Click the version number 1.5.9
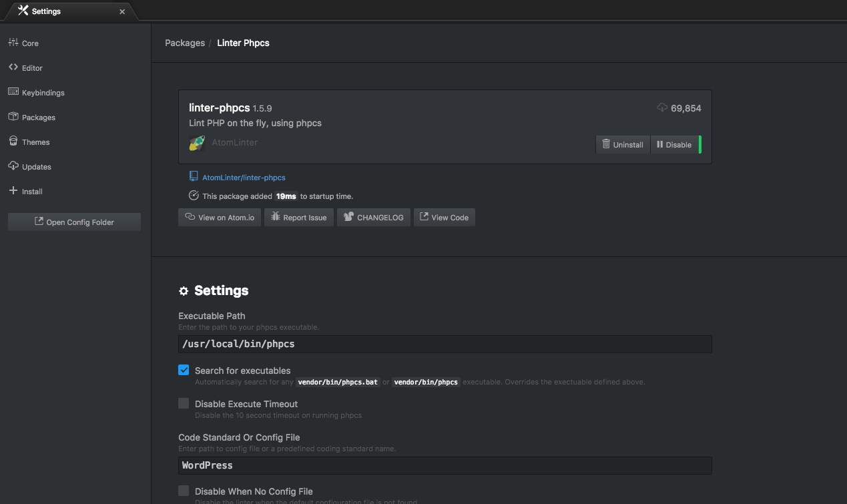 (262, 108)
